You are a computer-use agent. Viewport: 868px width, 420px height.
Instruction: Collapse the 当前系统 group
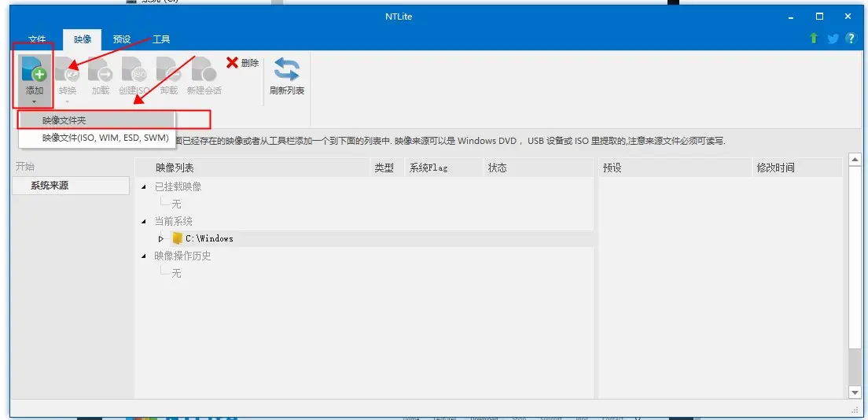144,222
